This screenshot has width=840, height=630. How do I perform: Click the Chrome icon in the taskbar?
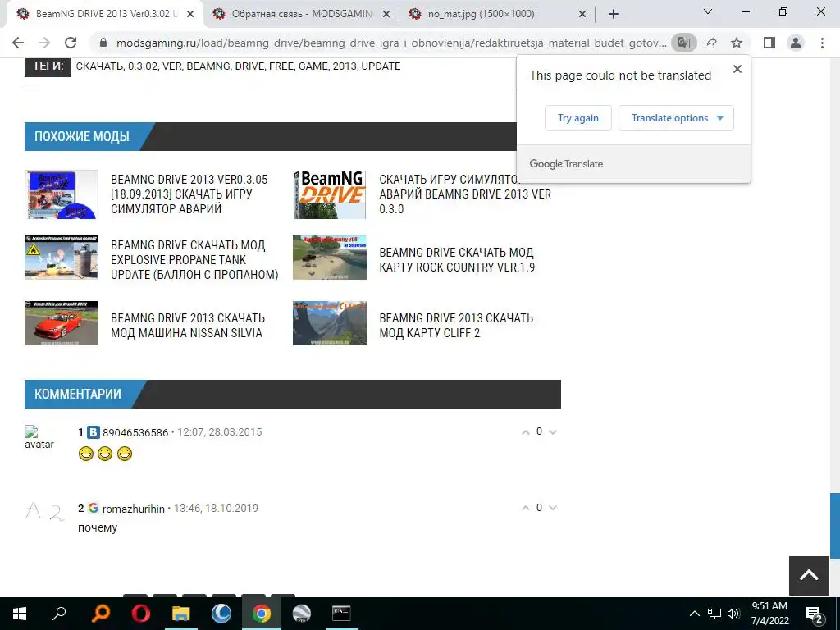click(262, 614)
